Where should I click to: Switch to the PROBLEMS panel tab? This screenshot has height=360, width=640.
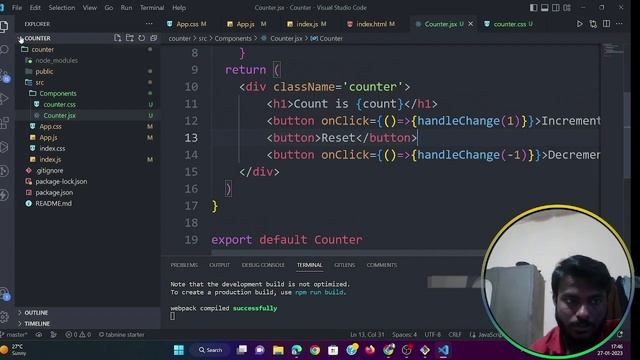pyautogui.click(x=184, y=265)
